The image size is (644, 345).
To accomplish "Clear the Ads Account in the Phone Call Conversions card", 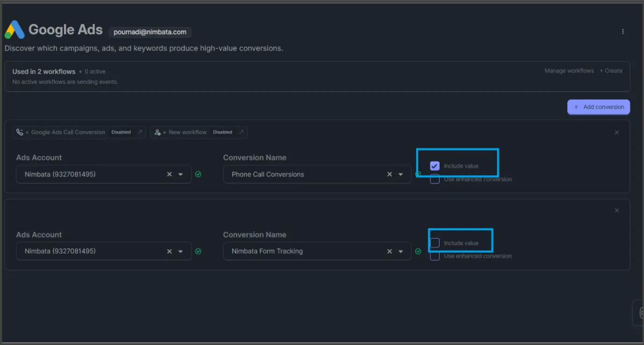I will (169, 174).
